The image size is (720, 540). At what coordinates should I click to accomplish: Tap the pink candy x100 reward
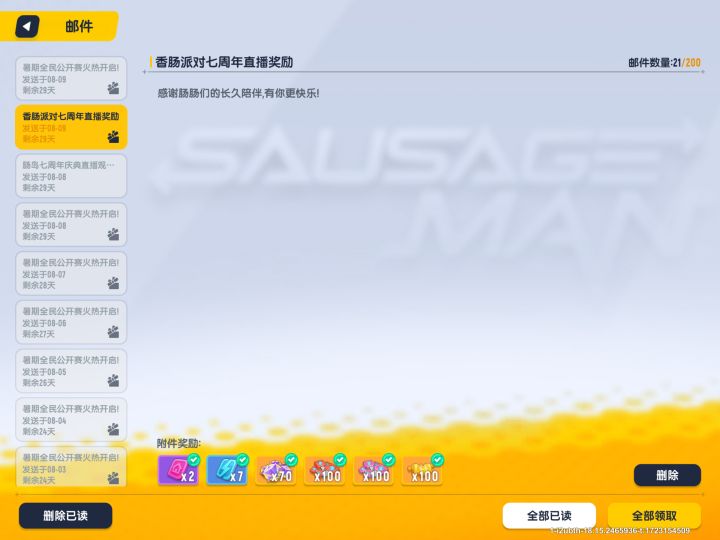[373, 470]
